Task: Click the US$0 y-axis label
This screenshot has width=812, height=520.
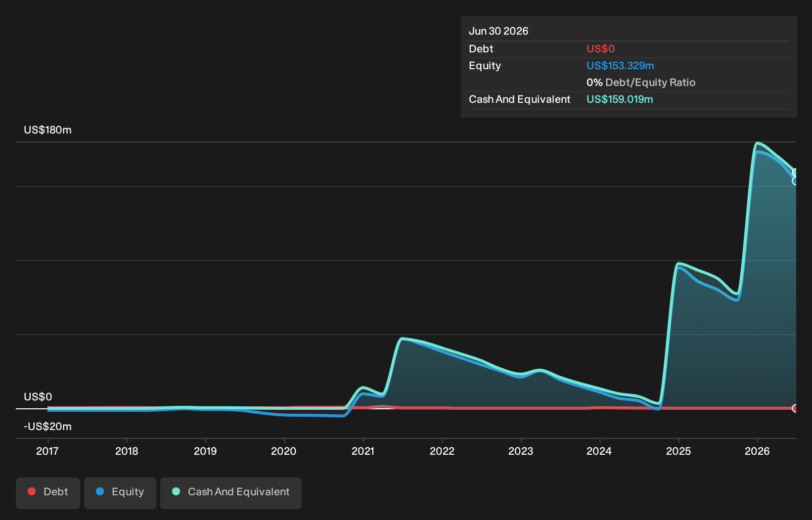Action: pyautogui.click(x=38, y=397)
